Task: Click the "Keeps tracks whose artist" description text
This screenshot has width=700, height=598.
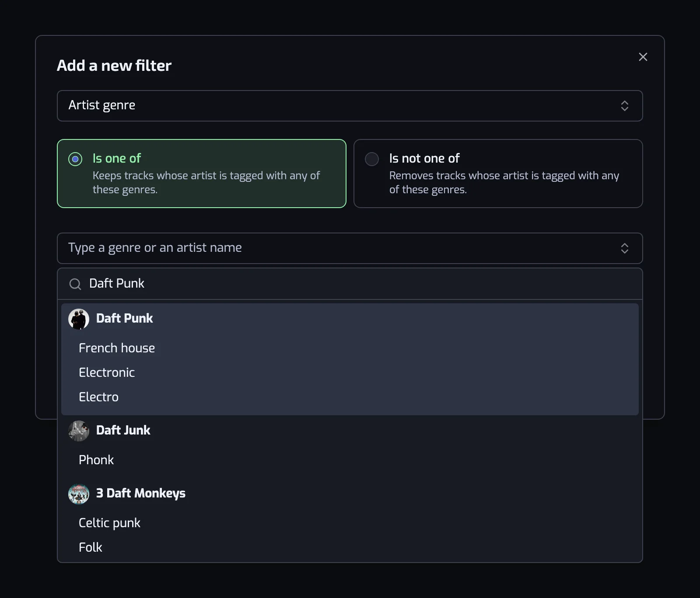Action: [x=206, y=182]
